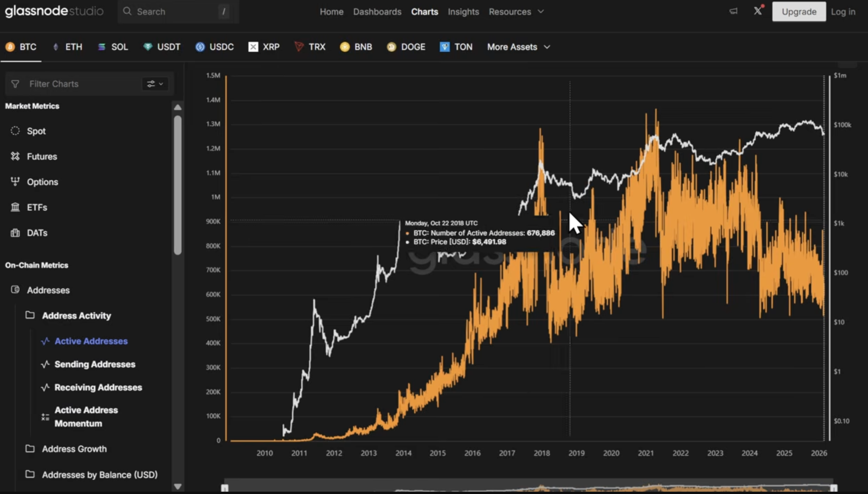Image resolution: width=868 pixels, height=494 pixels.
Task: Click the Options fork icon
Action: point(15,181)
